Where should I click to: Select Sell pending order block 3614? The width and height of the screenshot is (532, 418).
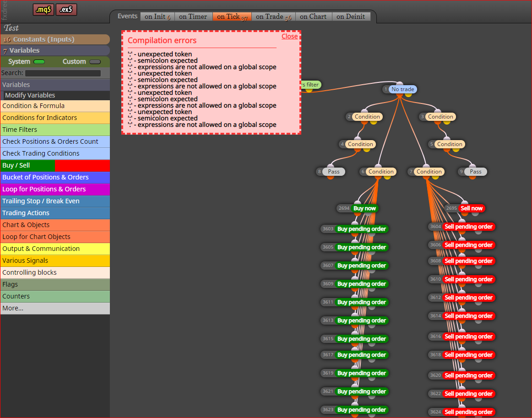pos(468,316)
